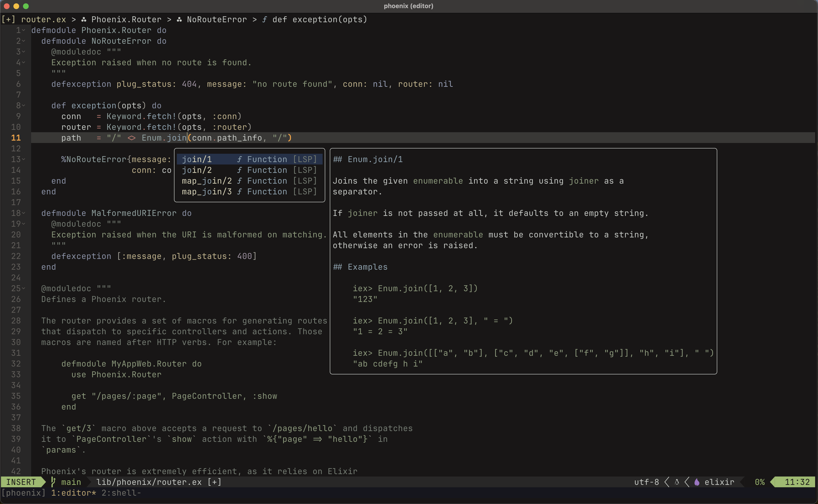Click the module icon before Phoenix.Router breadcrumb
The image size is (818, 504).
84,20
